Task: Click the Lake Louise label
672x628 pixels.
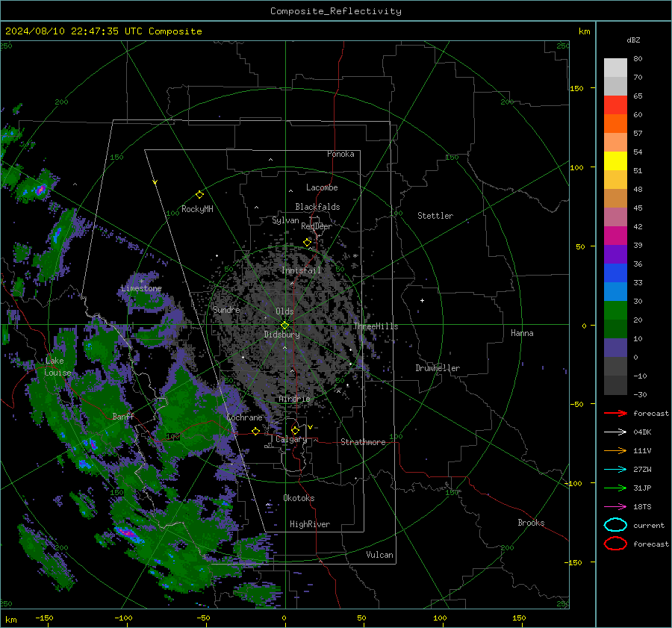Action: tap(57, 367)
